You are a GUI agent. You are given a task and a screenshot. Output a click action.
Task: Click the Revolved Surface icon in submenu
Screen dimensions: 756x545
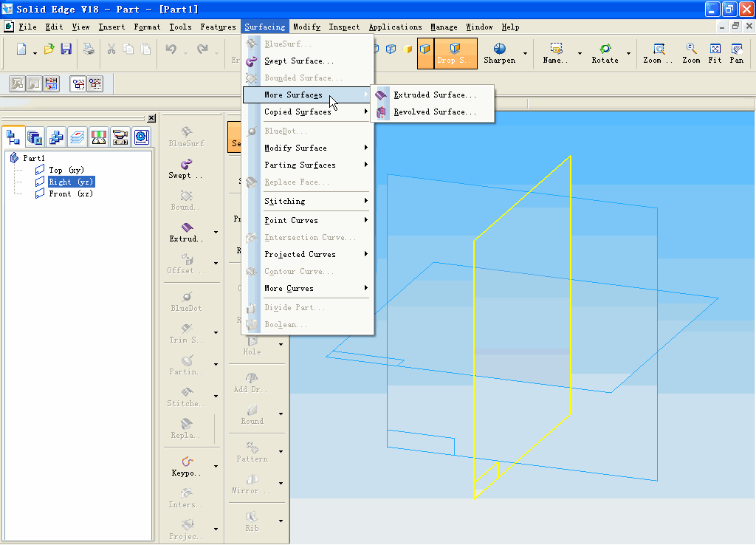(x=381, y=112)
